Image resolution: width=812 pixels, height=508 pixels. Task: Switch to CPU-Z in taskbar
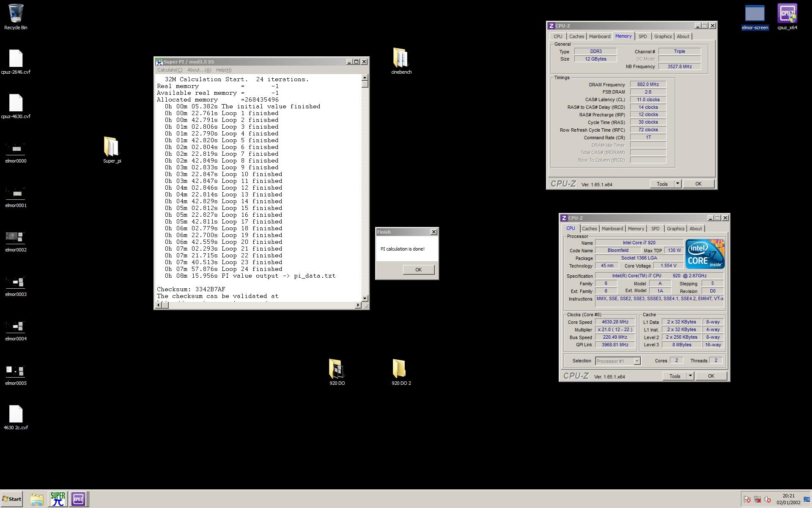click(x=78, y=499)
